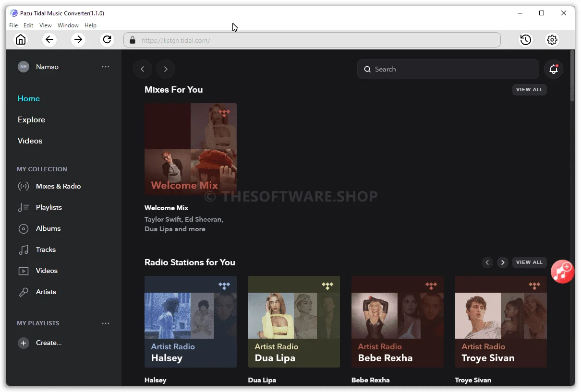Open the Dua Lipa Artist Radio thumbnail

coord(294,321)
